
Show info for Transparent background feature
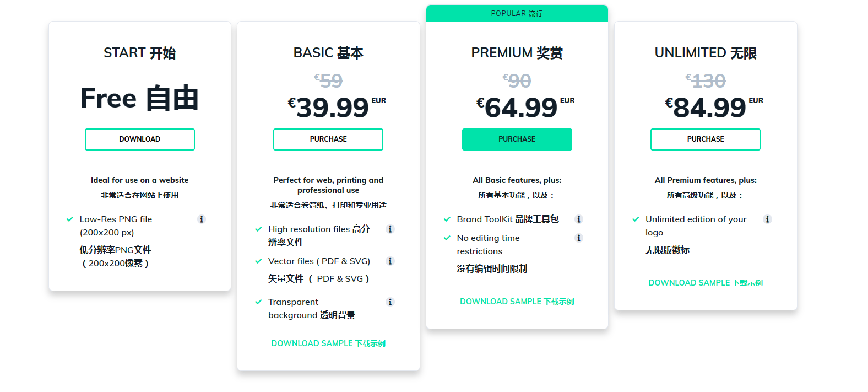[390, 302]
